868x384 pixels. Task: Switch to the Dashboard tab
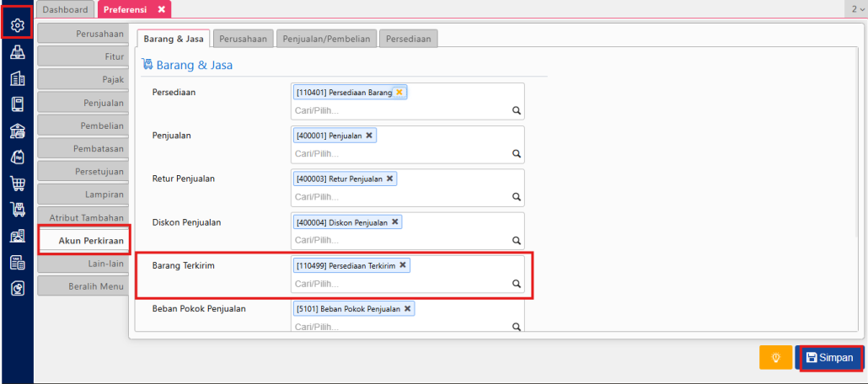pos(66,9)
